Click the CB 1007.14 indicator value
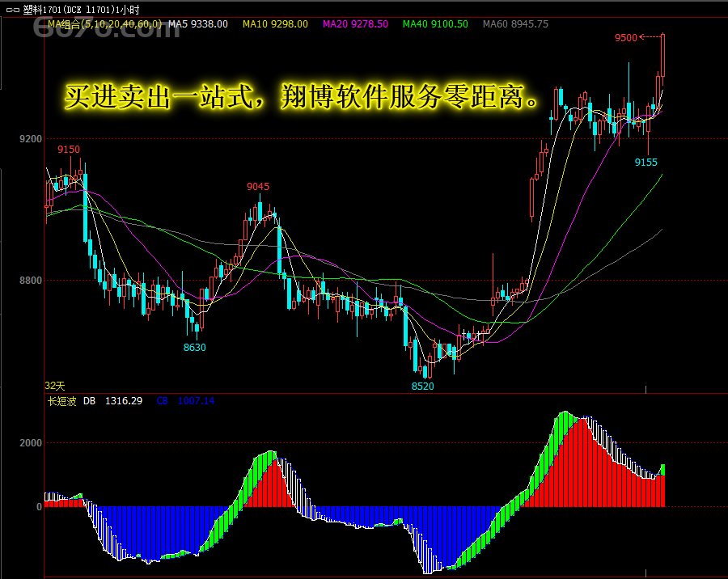 coord(186,401)
